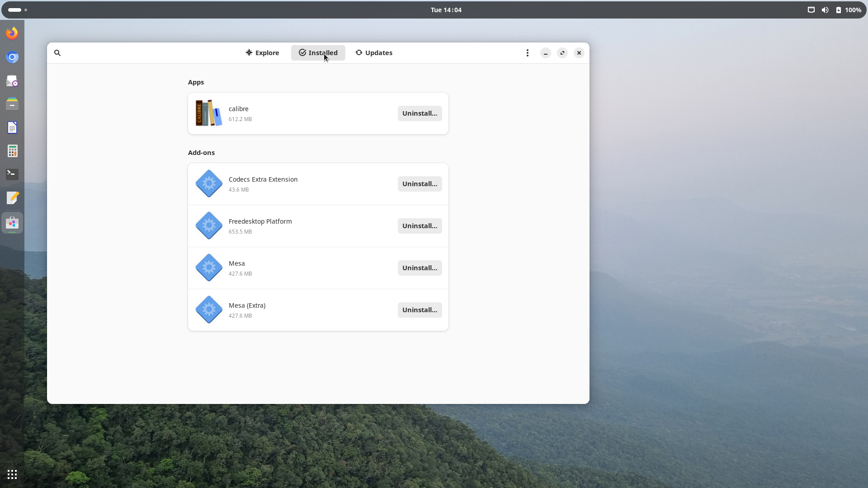Open the Terminal dock icon
This screenshot has width=868, height=488.
point(12,174)
